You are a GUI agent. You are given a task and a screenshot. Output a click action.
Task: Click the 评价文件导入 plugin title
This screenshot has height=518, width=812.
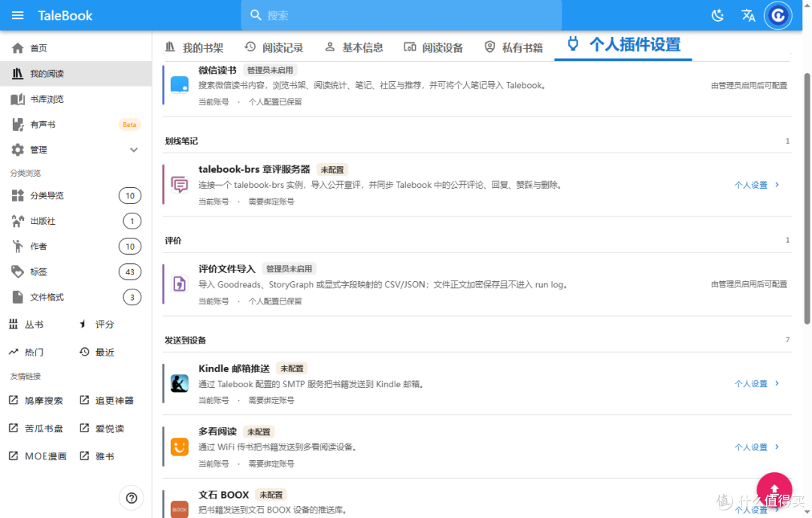point(227,269)
